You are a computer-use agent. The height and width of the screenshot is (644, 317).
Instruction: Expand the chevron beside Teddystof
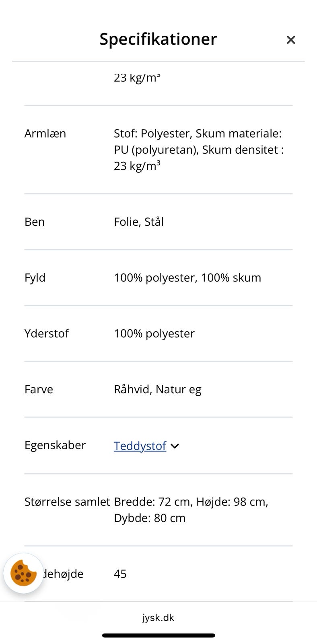pos(175,446)
